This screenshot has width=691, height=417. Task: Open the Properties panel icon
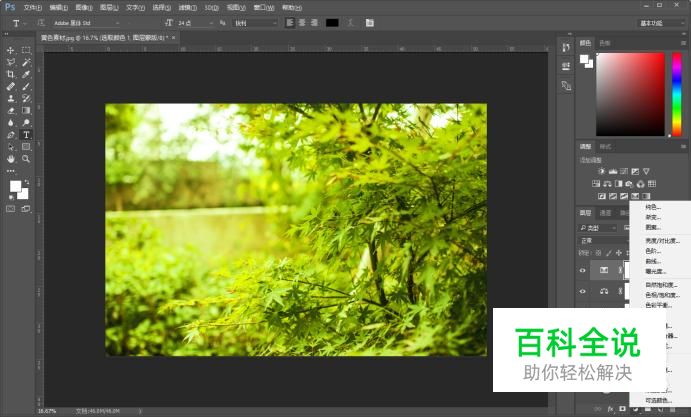click(566, 66)
